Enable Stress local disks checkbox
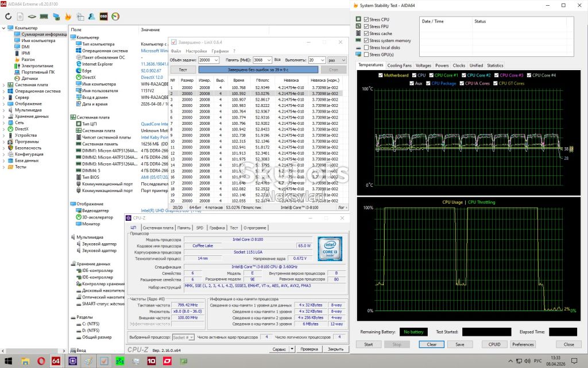This screenshot has width=588, height=368. pyautogui.click(x=366, y=48)
